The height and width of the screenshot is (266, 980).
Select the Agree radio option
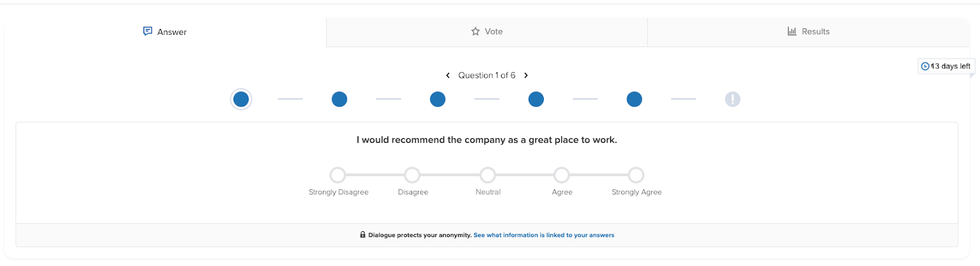562,175
